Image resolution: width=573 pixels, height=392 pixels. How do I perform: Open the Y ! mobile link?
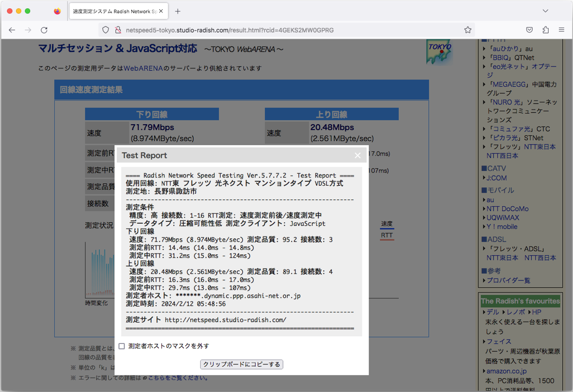(502, 227)
